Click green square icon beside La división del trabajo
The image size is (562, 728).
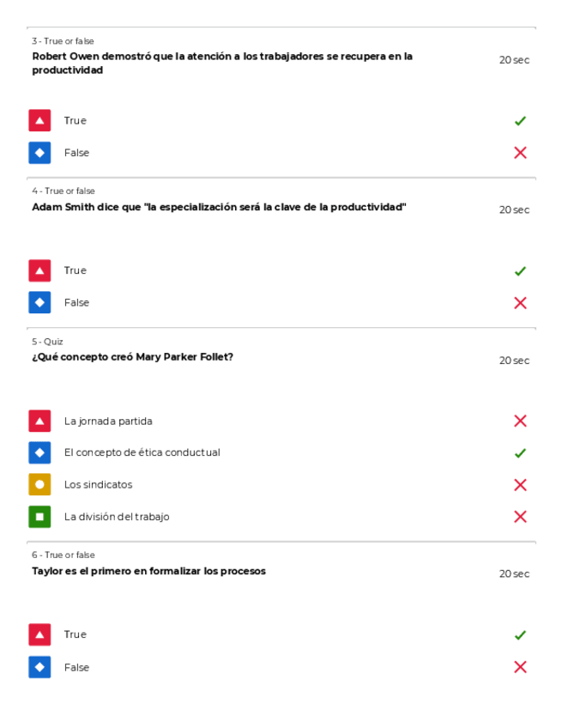(39, 517)
